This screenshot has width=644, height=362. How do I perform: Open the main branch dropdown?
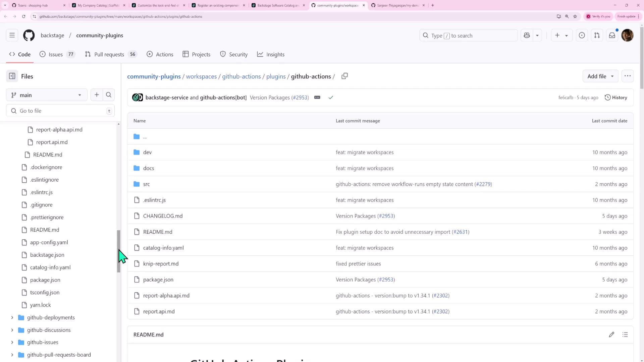pos(47,95)
